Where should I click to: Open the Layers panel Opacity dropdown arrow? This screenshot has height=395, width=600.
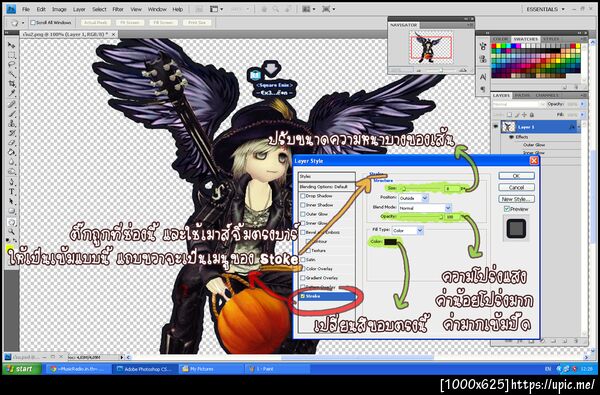point(582,104)
